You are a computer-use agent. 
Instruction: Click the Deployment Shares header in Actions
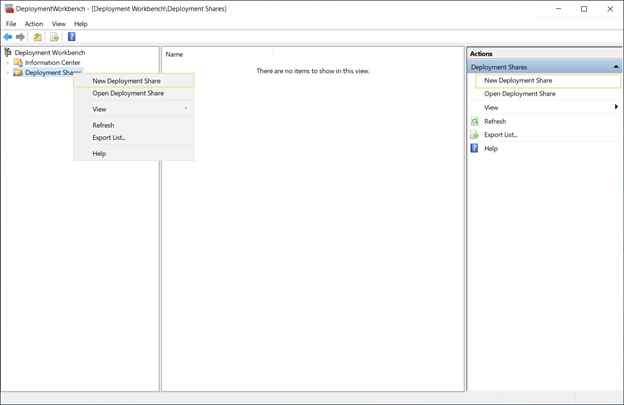coord(544,67)
